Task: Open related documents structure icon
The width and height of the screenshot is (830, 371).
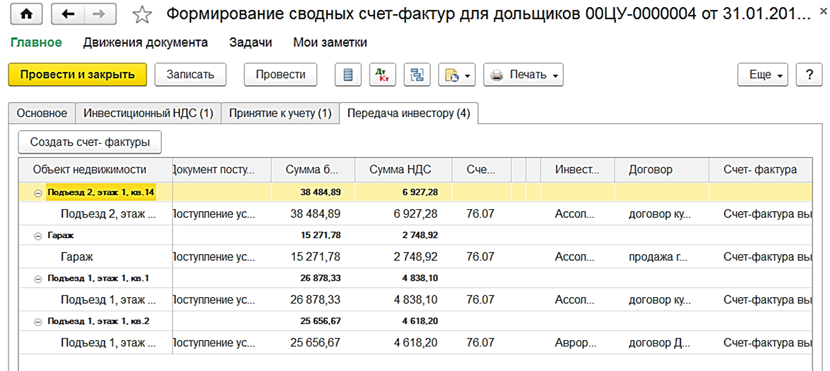Action: 417,75
